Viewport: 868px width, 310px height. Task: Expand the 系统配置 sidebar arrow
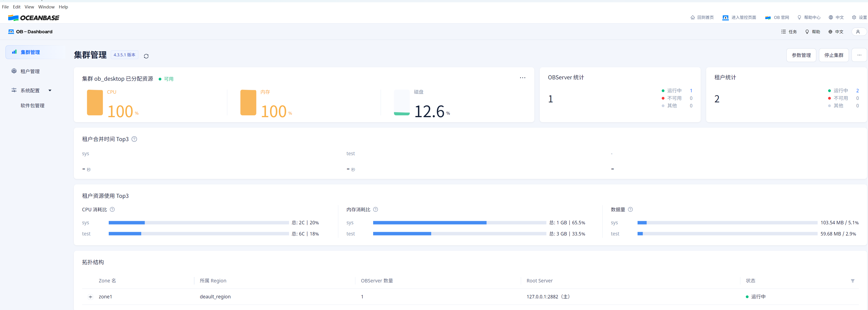50,90
